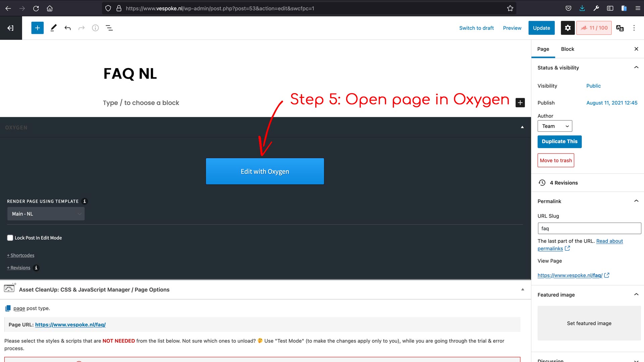Collapse the Status & visibility section

click(x=636, y=67)
